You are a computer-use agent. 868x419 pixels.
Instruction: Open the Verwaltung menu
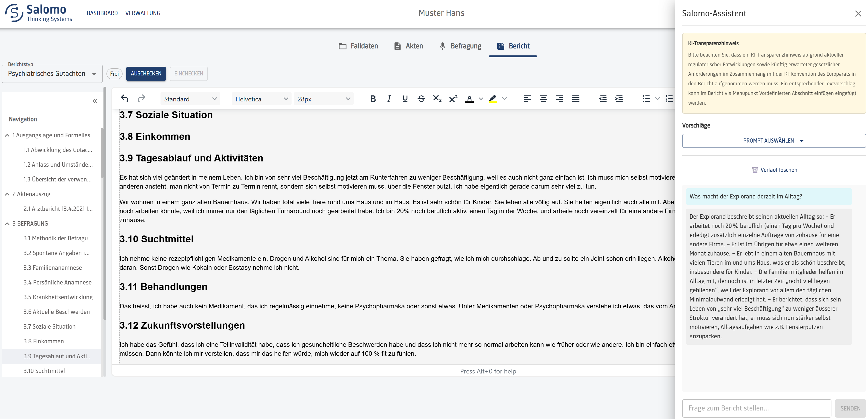(143, 13)
